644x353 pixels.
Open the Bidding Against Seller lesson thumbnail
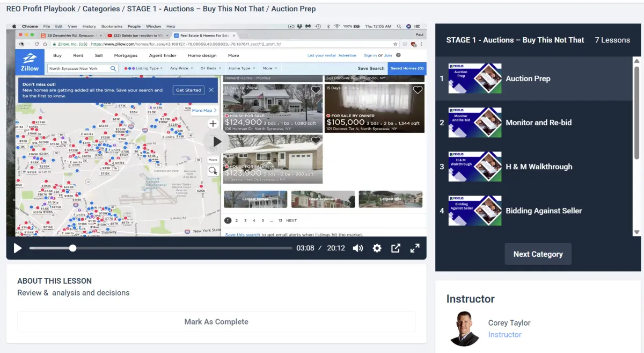pyautogui.click(x=475, y=211)
